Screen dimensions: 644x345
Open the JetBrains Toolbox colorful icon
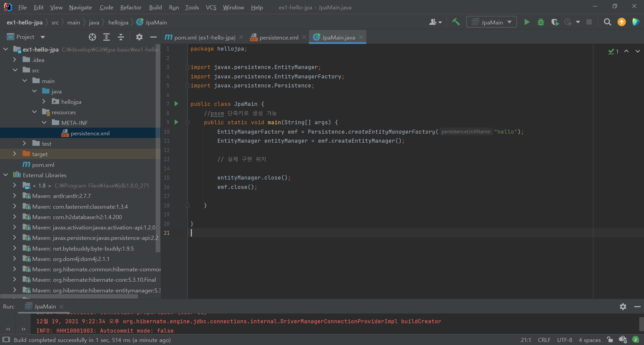click(636, 22)
